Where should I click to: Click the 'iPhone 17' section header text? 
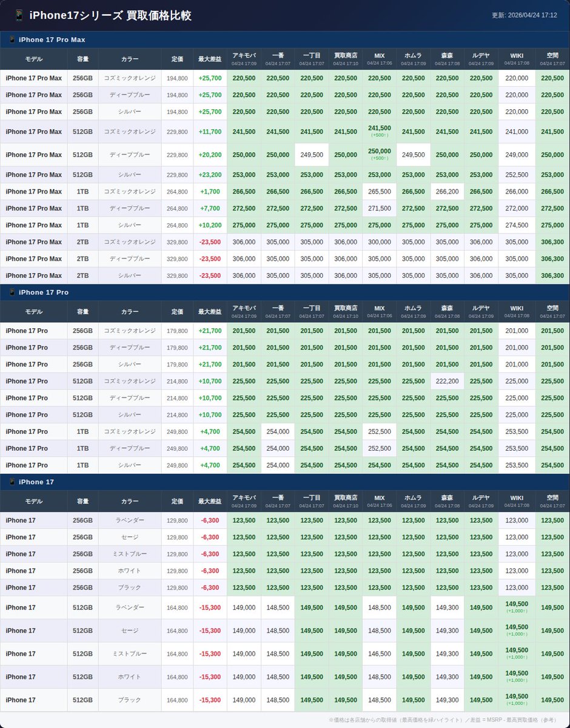click(36, 482)
